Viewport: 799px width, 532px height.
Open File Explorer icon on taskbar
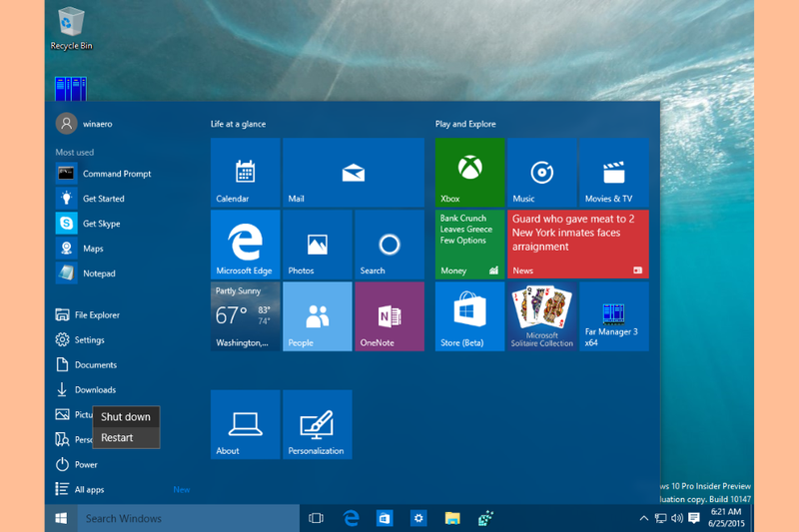pyautogui.click(x=452, y=518)
